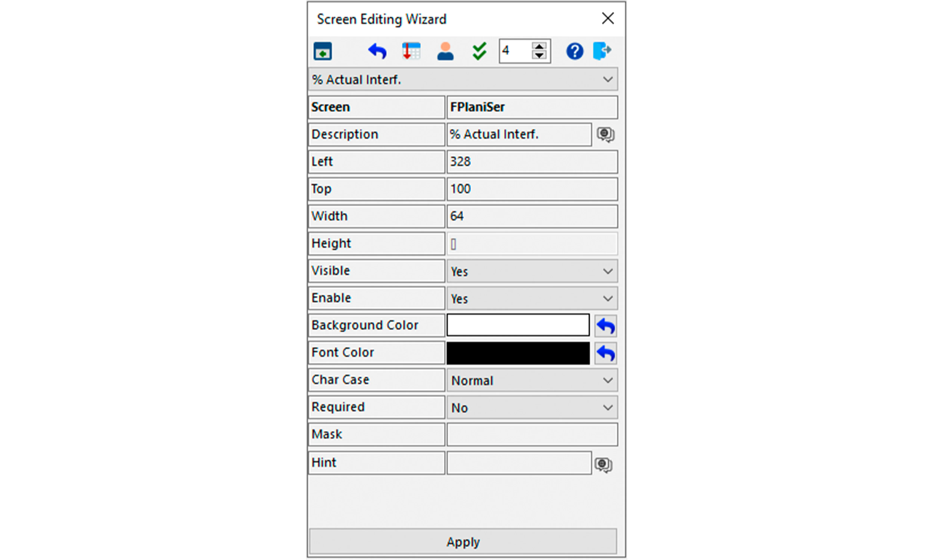The width and height of the screenshot is (934, 560).
Task: Open help with the question mark icon
Action: [x=575, y=51]
